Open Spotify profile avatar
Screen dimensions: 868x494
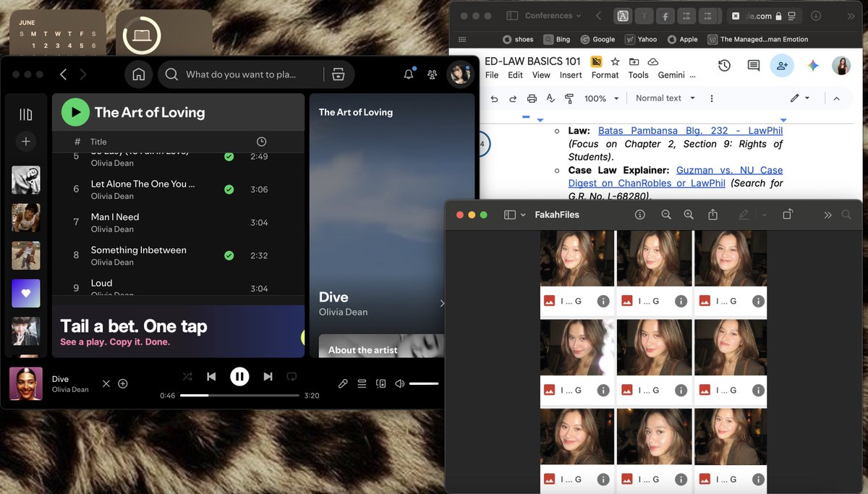[x=459, y=74]
